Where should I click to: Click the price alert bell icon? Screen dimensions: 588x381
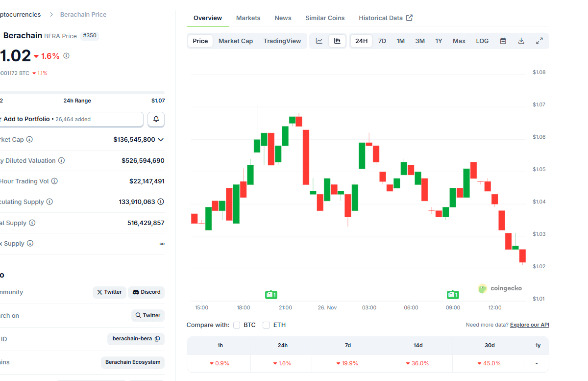coord(156,119)
